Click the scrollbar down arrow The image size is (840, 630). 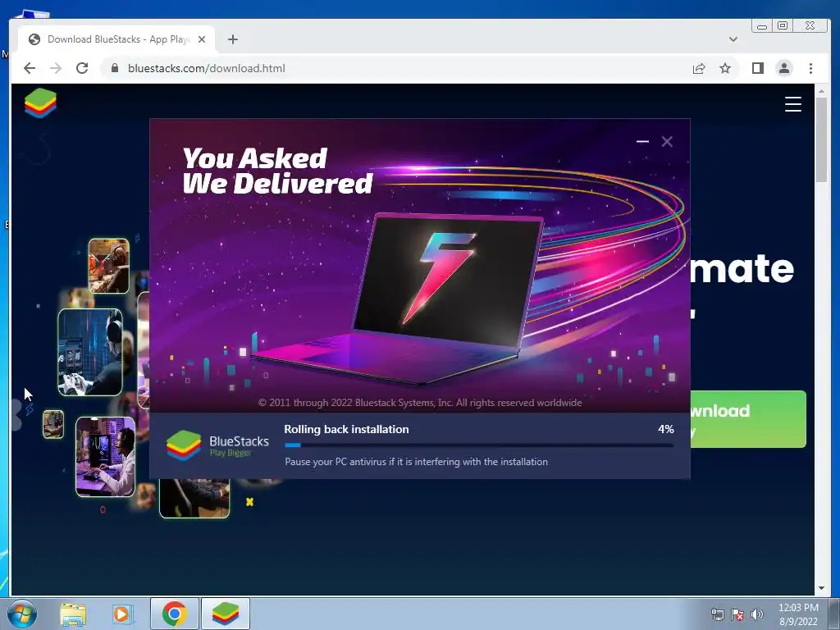tap(821, 588)
